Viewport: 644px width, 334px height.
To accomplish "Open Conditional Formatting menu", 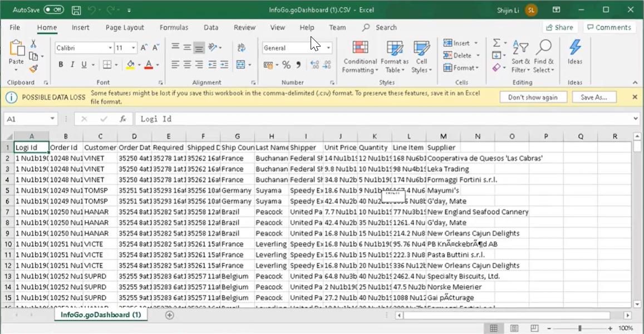I will (360, 57).
